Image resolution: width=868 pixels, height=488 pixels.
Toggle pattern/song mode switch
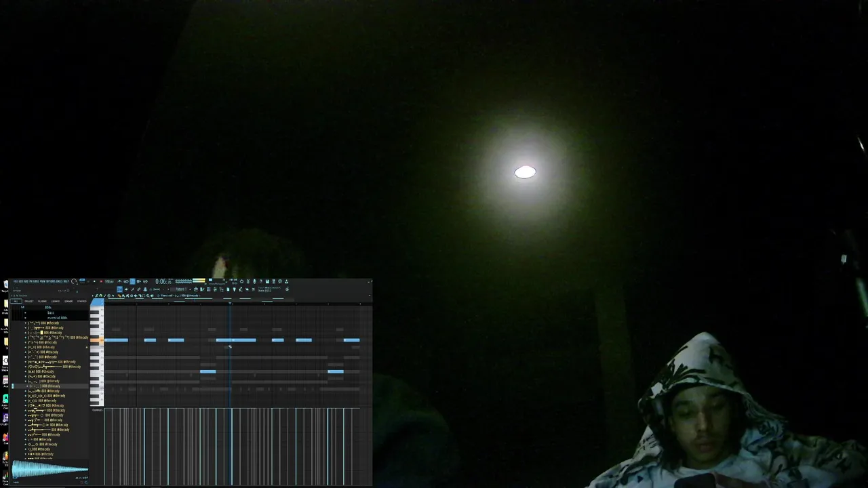pos(82,280)
